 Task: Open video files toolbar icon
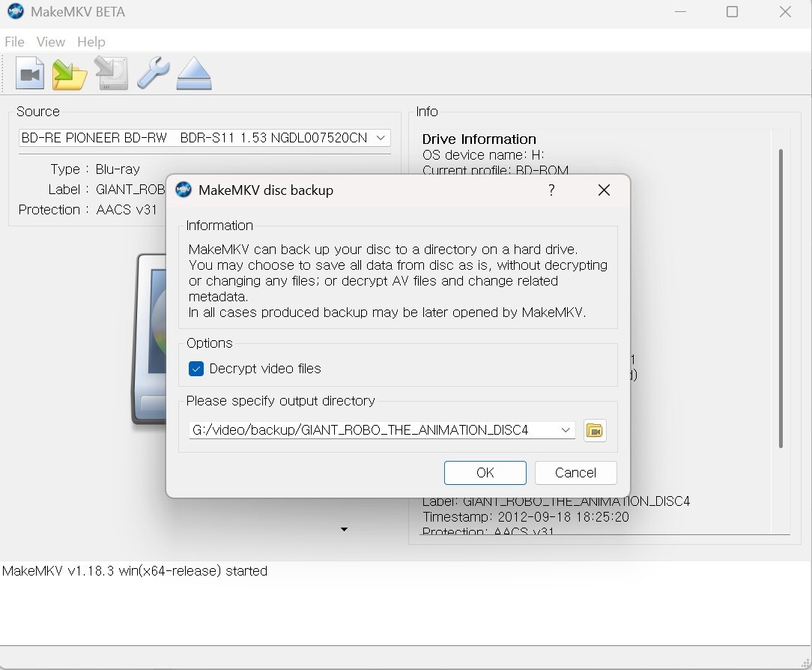(x=29, y=73)
